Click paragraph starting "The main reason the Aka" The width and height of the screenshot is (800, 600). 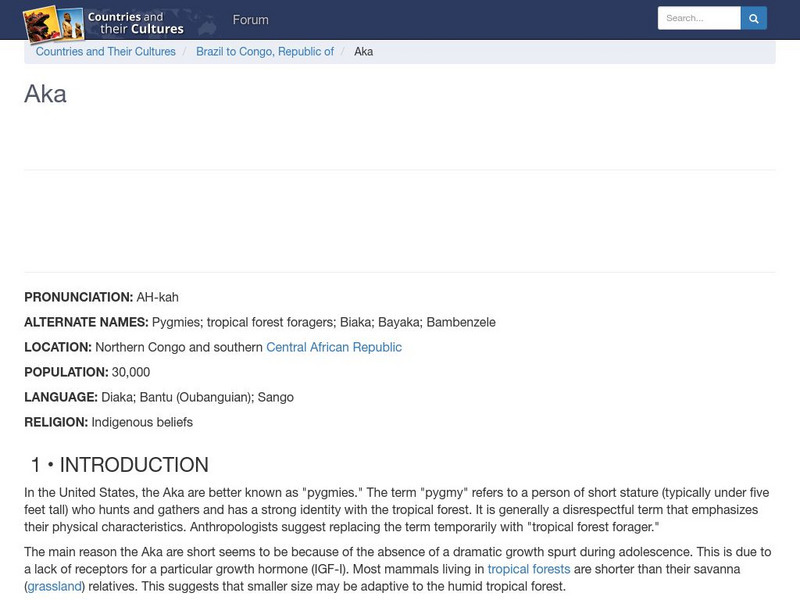pyautogui.click(x=397, y=569)
